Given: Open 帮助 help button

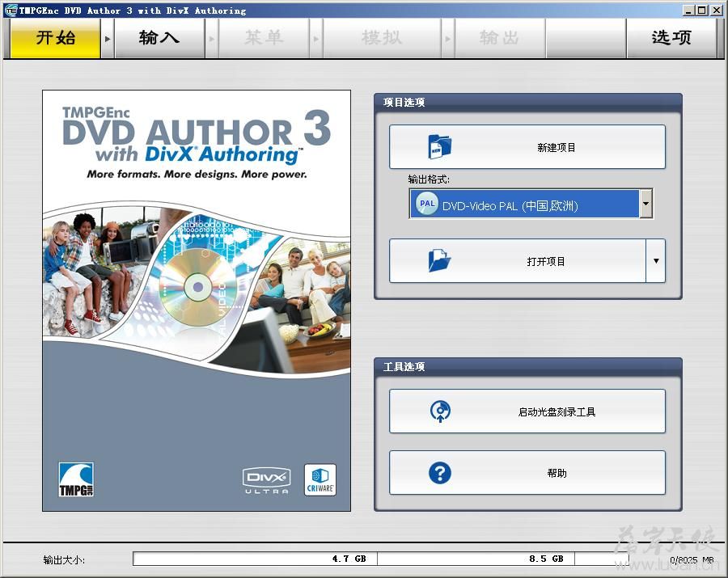Looking at the screenshot, I should [527, 472].
